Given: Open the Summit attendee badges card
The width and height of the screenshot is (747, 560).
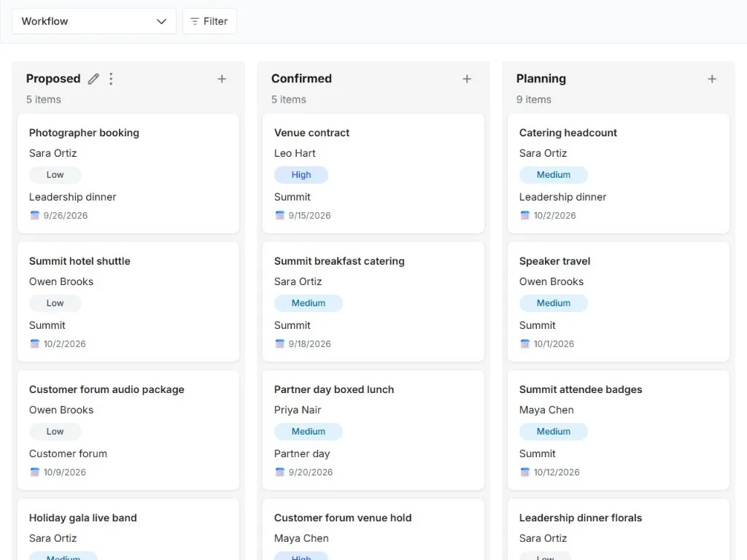Looking at the screenshot, I should 619,430.
